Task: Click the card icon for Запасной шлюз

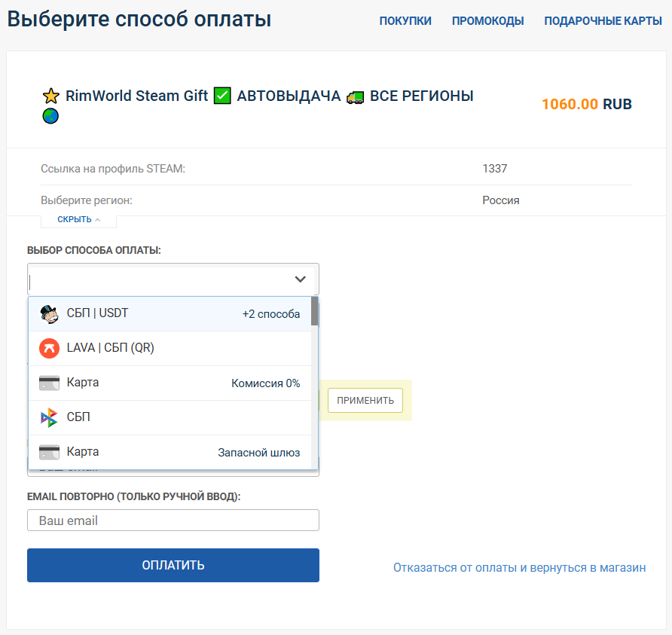Action: pos(49,453)
